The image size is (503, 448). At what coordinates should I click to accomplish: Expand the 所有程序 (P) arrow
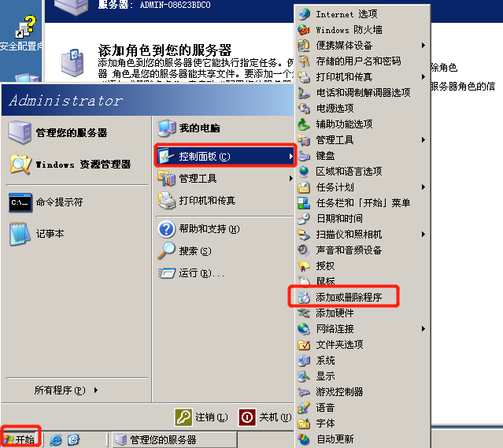96,391
